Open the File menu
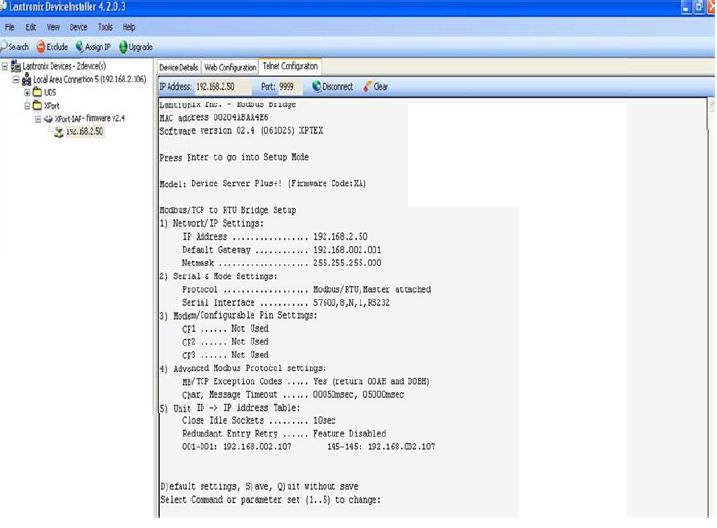The height and width of the screenshot is (528, 717). click(x=10, y=27)
